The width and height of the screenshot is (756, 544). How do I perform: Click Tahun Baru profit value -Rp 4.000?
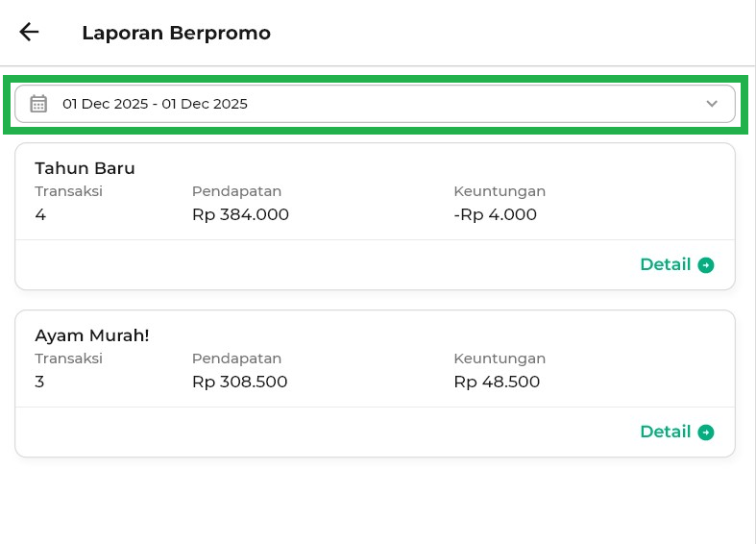pos(495,214)
